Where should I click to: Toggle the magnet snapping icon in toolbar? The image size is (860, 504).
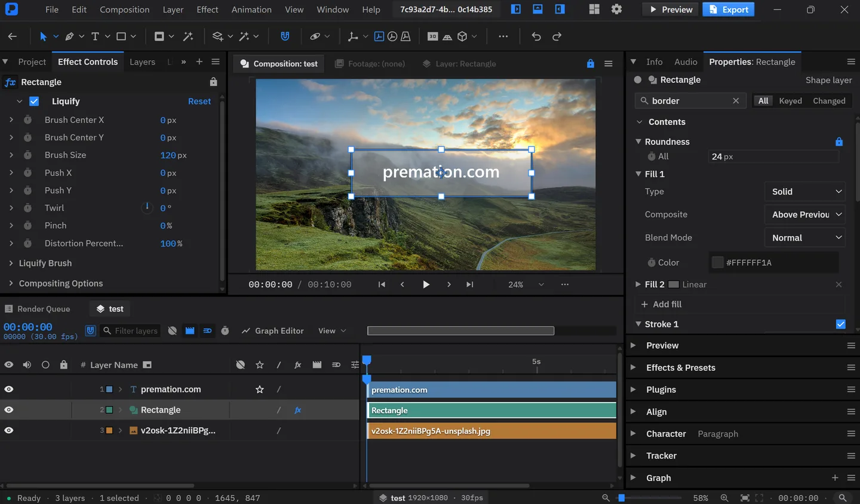[x=285, y=36]
